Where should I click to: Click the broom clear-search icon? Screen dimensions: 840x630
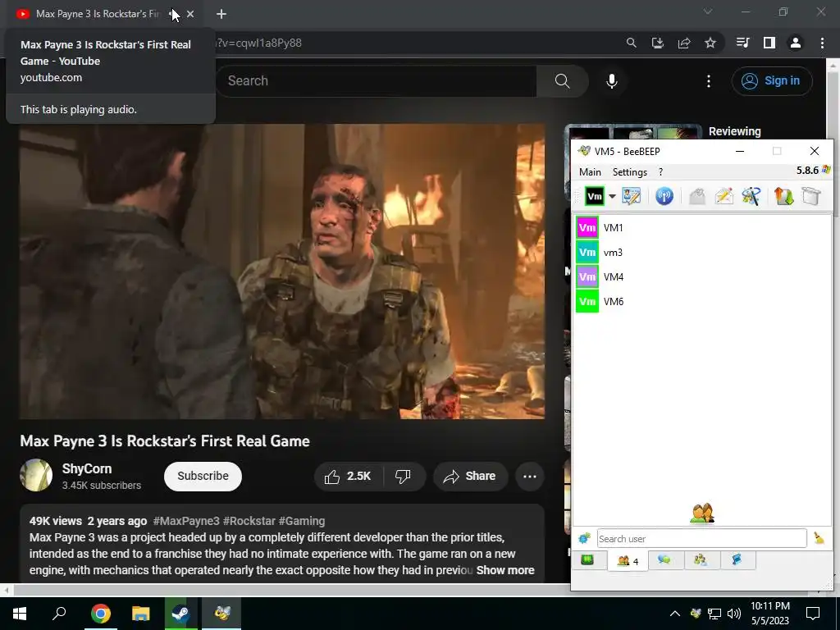coord(819,538)
